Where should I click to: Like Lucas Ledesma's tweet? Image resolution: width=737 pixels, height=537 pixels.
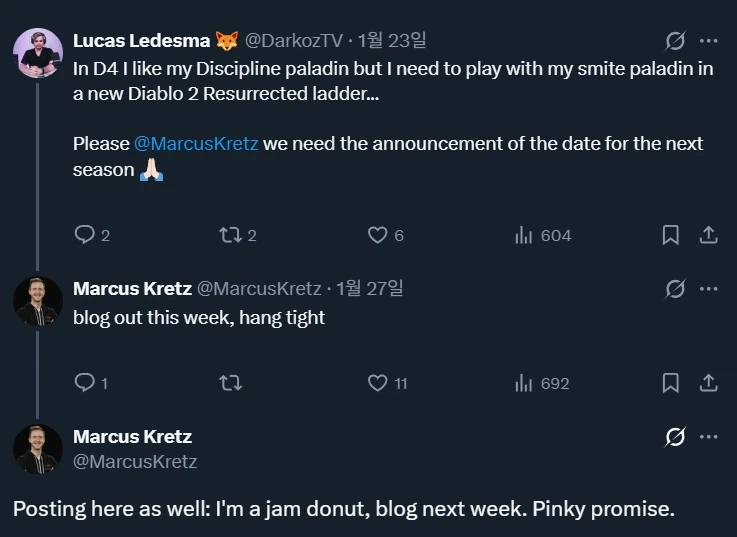click(377, 235)
